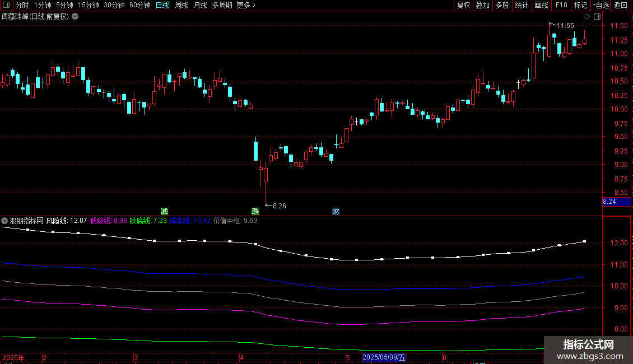Click the 减 event marker

(164, 212)
